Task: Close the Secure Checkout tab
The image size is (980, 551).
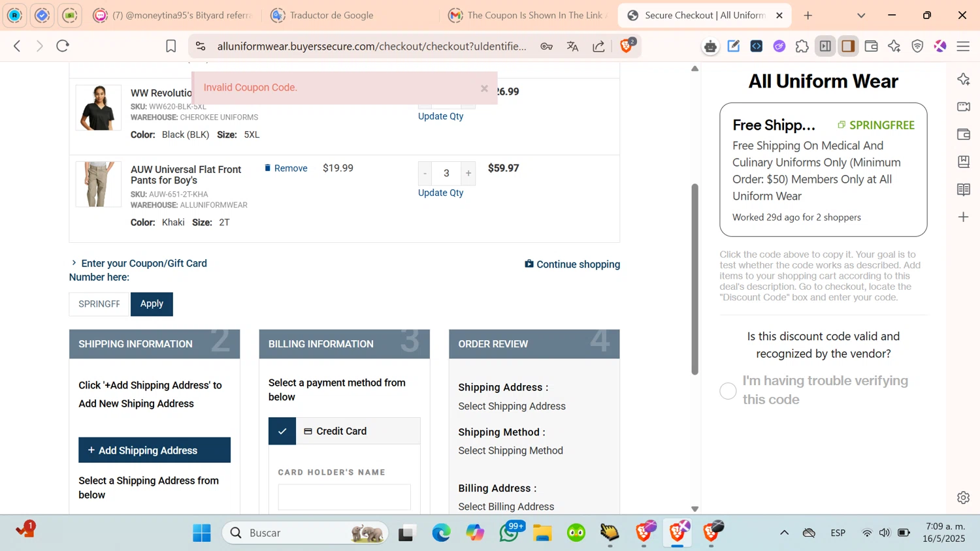Action: pyautogui.click(x=779, y=15)
